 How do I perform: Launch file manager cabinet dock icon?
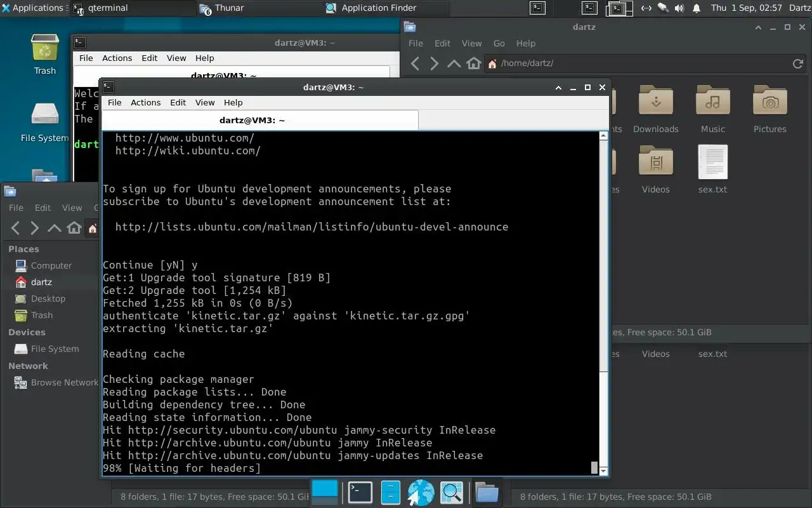(390, 492)
